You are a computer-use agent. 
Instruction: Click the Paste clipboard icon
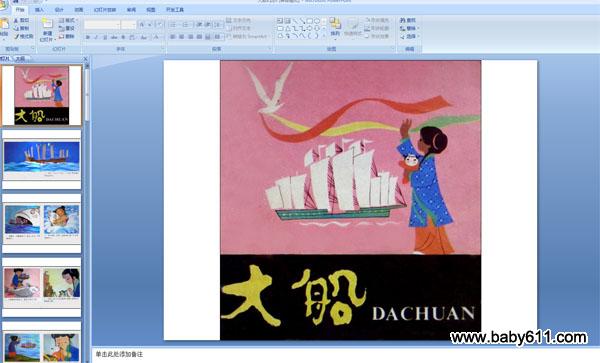pyautogui.click(x=4, y=24)
